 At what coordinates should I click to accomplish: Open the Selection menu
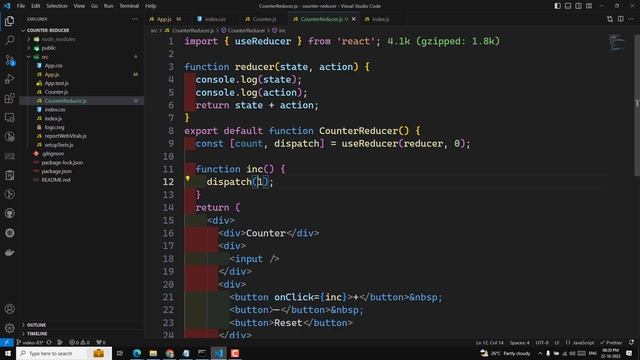pos(57,6)
